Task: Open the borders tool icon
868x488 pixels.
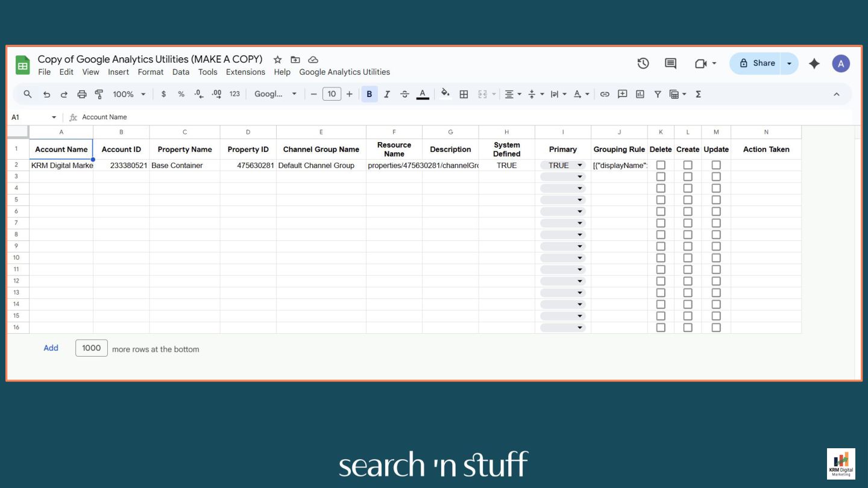Action: point(464,94)
